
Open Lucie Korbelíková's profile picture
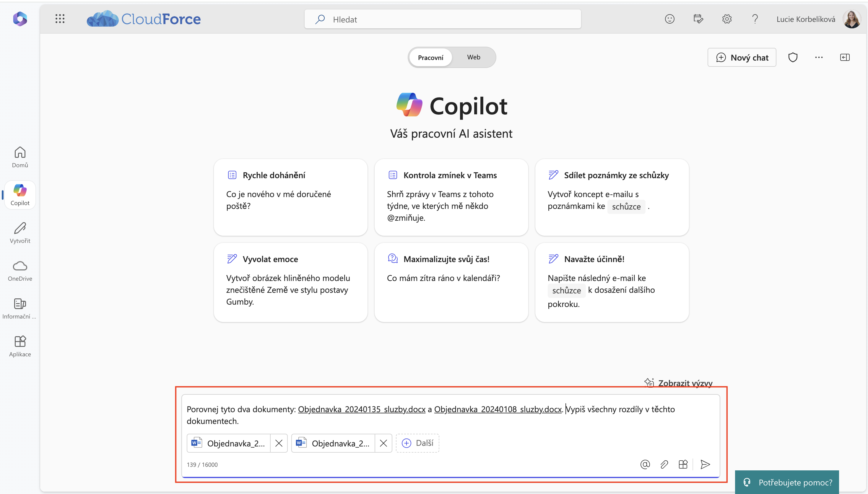tap(852, 19)
